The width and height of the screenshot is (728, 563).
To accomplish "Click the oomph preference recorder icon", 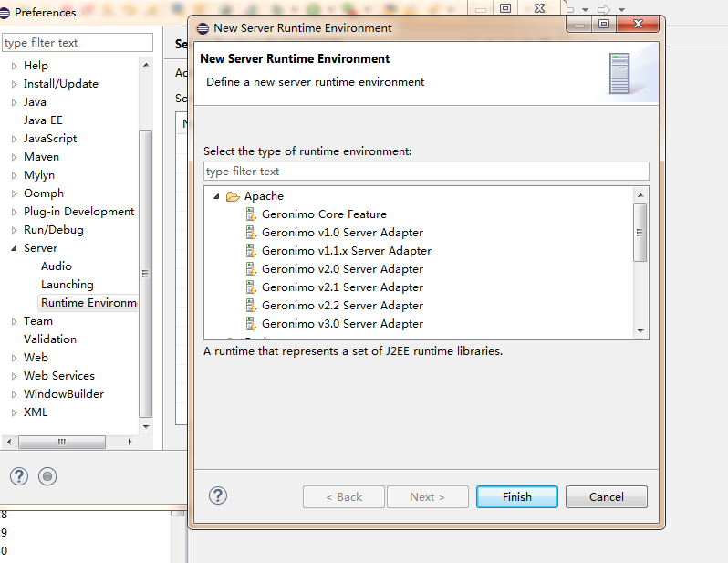I will point(47,476).
